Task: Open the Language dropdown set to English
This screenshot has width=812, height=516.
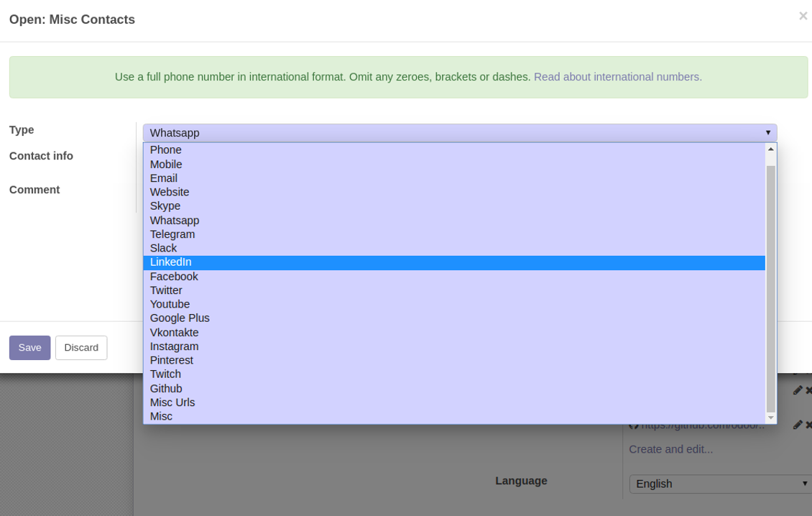Action: [x=720, y=484]
